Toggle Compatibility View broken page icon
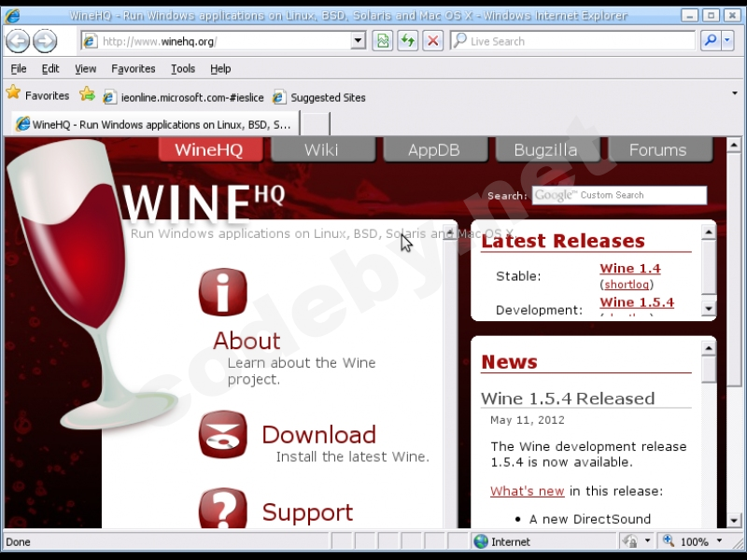The image size is (747, 560). (383, 41)
